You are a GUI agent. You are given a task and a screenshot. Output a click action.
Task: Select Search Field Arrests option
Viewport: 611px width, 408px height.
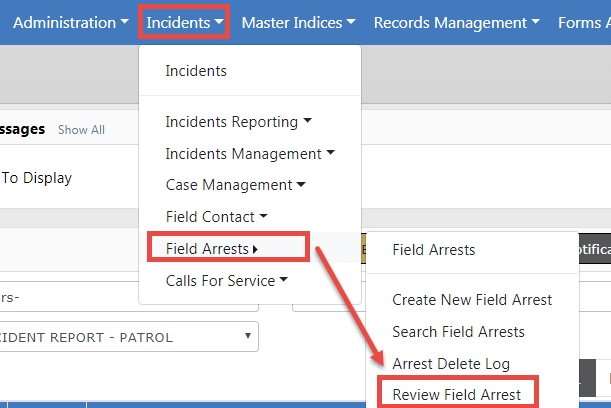(x=458, y=331)
